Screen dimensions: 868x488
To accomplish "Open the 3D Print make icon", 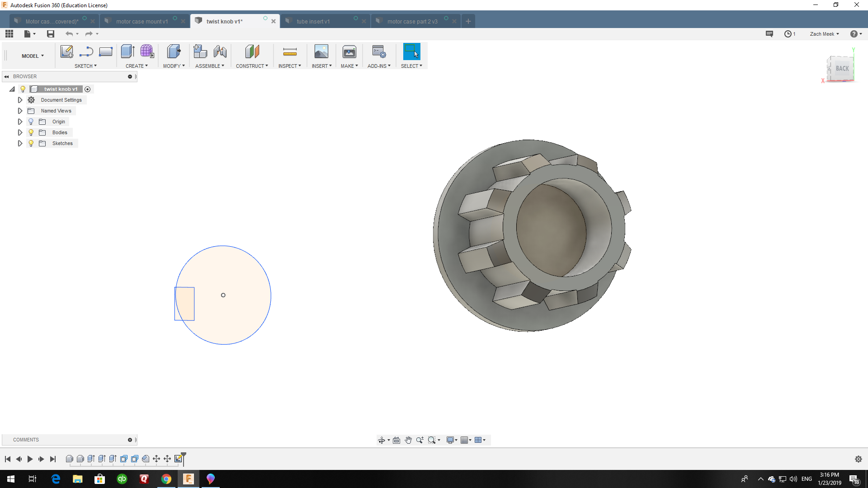I will tap(349, 52).
